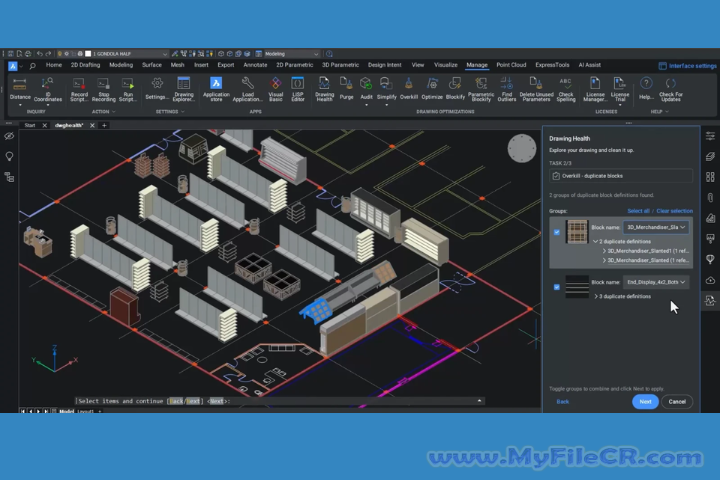
Task: Click the command line input field
Action: (278, 401)
